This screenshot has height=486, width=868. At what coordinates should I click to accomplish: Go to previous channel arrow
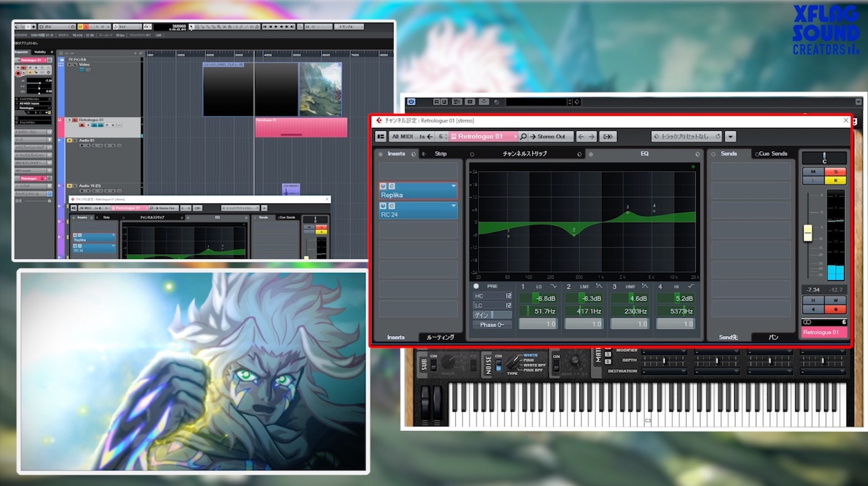(581, 137)
